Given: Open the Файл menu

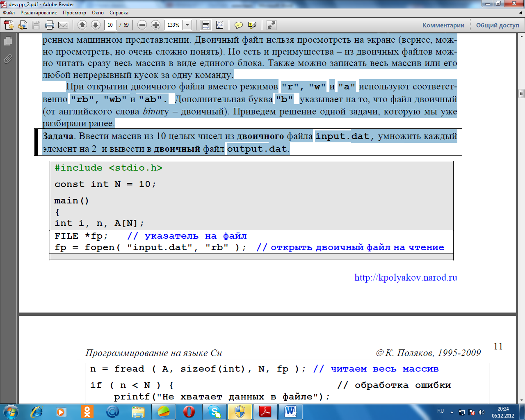Looking at the screenshot, I should point(9,13).
